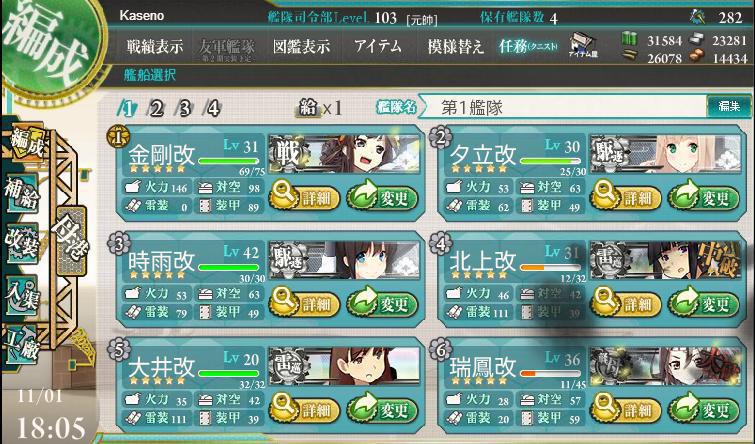Switch to fleet tab 2

coord(155,109)
